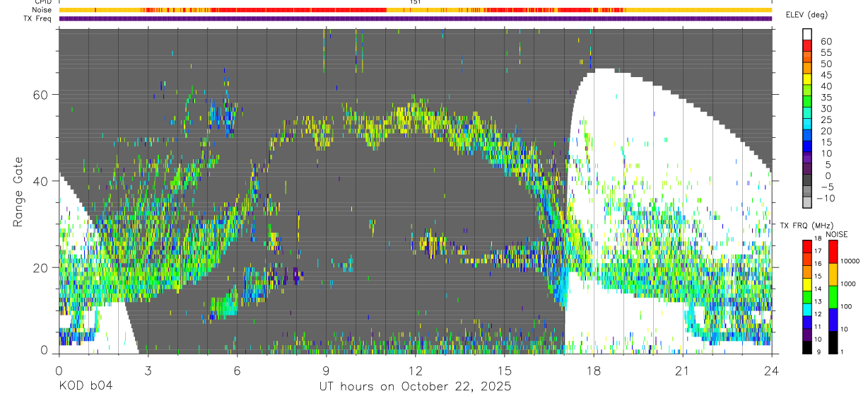The image size is (868, 401).
Task: Click the light gray bottom ELEV segment
Action: pyautogui.click(x=809, y=203)
